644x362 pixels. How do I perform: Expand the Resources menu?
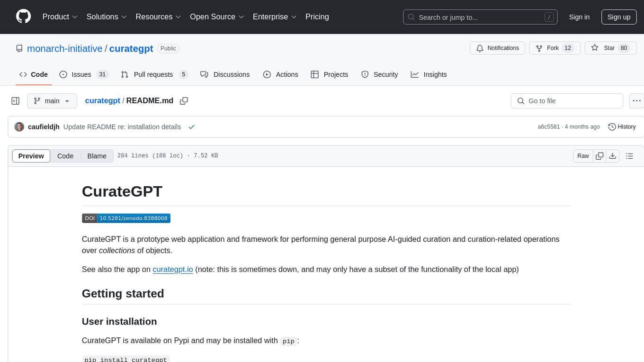pos(158,17)
